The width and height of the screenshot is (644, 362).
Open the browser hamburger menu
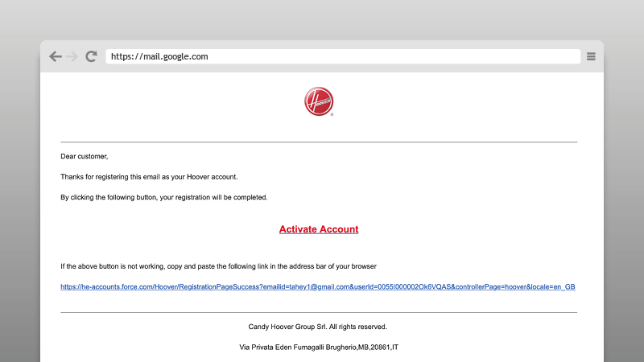[591, 56]
